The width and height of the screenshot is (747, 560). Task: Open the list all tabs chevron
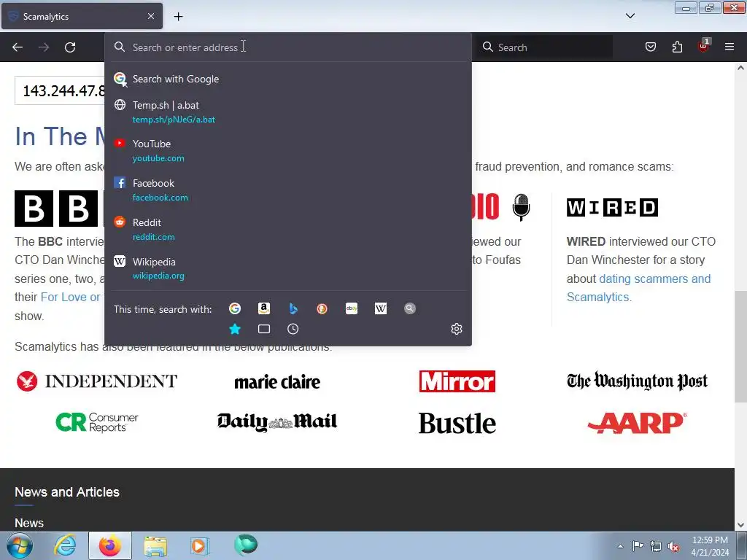(x=630, y=16)
